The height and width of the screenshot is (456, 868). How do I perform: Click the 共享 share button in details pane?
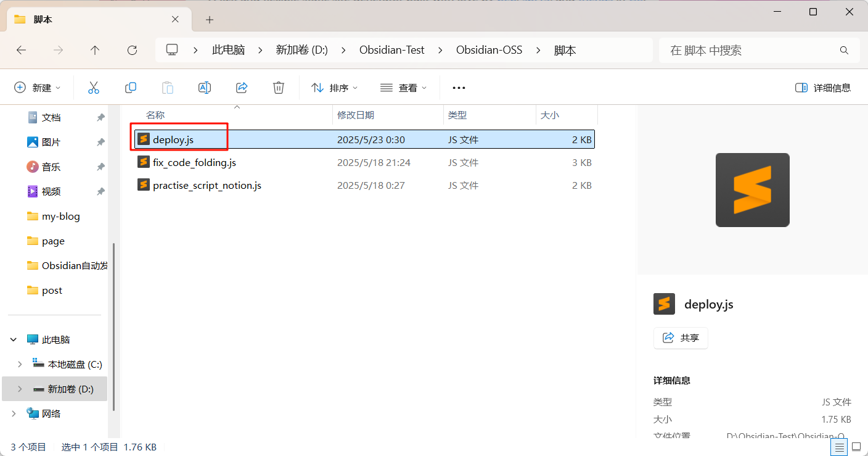(681, 338)
